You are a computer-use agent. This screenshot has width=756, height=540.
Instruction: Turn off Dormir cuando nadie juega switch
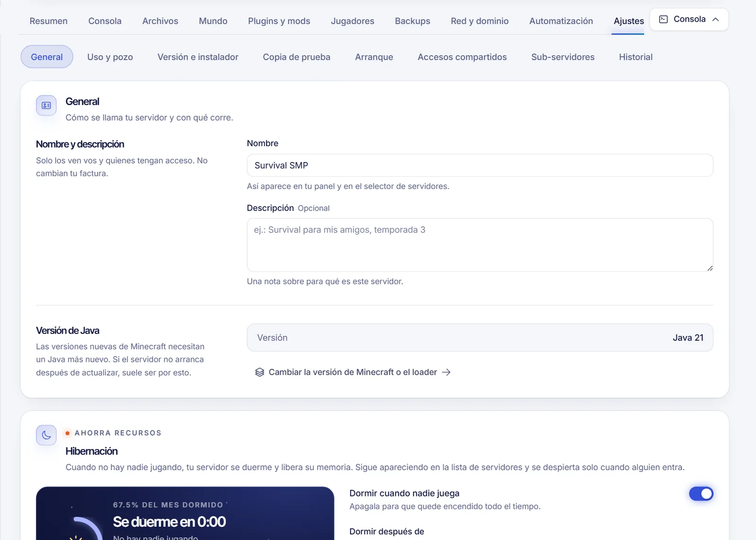point(701,494)
